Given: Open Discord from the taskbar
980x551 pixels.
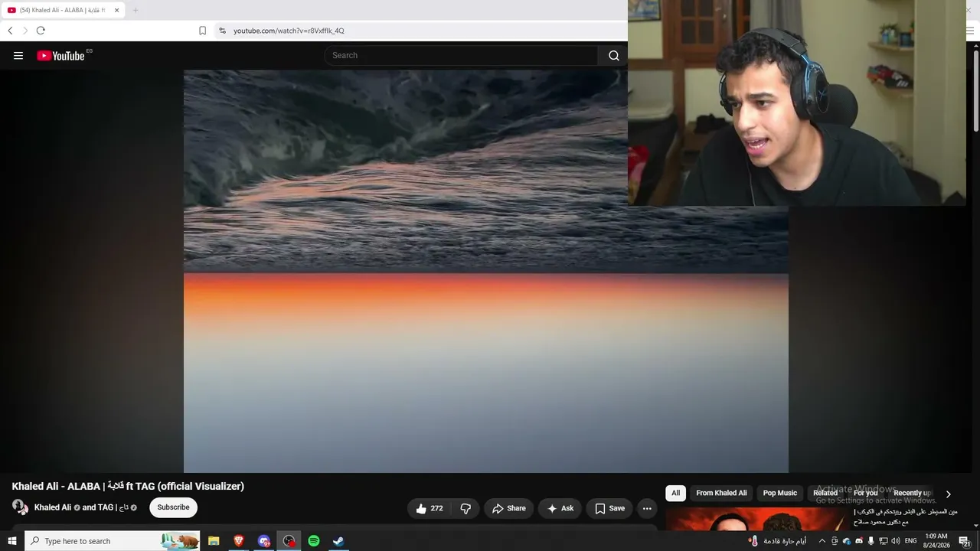Looking at the screenshot, I should coord(264,541).
